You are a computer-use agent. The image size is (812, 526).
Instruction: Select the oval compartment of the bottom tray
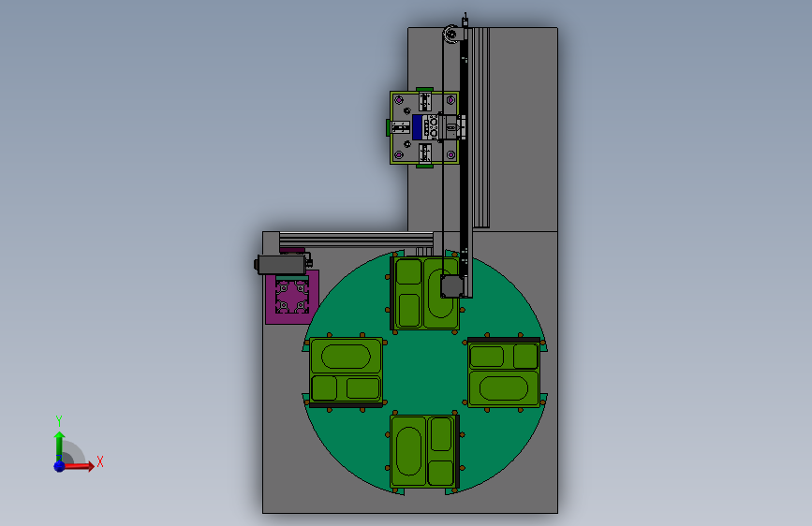(408, 451)
